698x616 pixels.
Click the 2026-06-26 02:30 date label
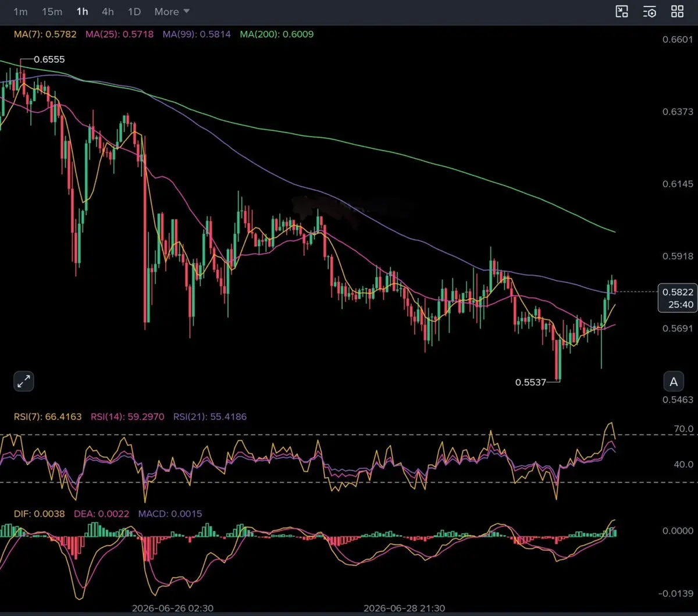173,608
